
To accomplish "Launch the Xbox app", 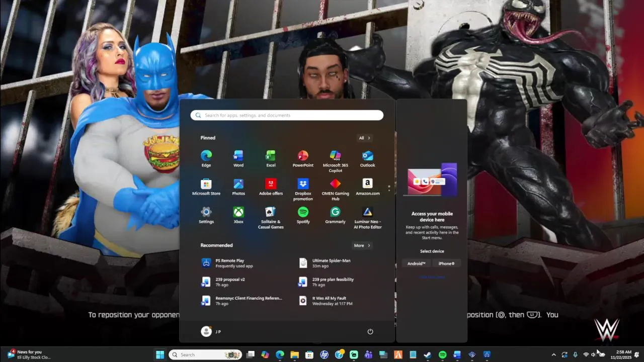I will pos(238,215).
